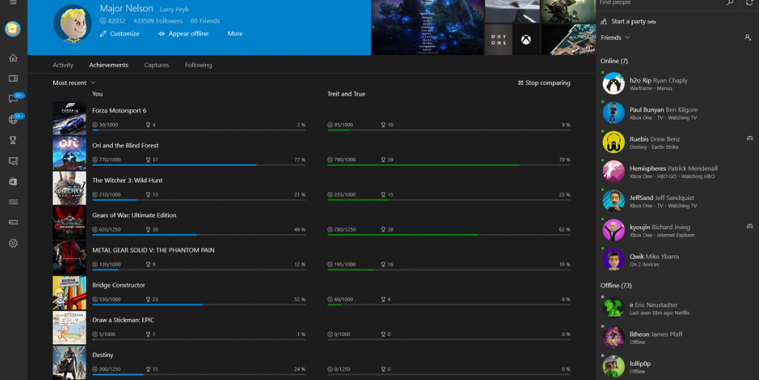The width and height of the screenshot is (760, 380).
Task: Click Qwik's avatar in the friends list
Action: pyautogui.click(x=614, y=259)
